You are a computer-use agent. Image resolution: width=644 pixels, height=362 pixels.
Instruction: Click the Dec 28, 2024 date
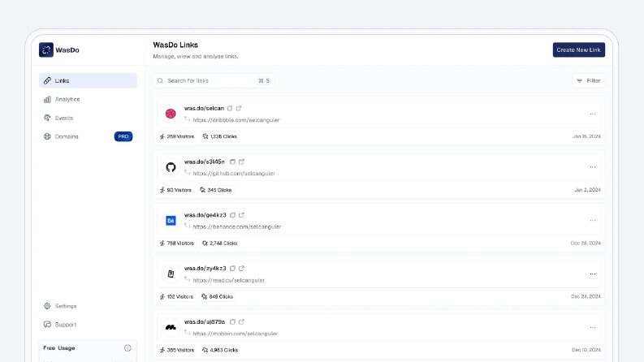pyautogui.click(x=586, y=243)
